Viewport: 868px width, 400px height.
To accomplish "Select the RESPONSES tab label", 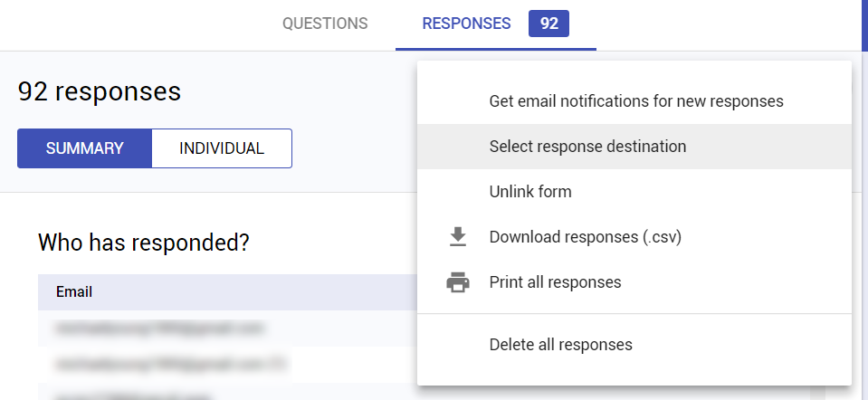I will tap(466, 24).
